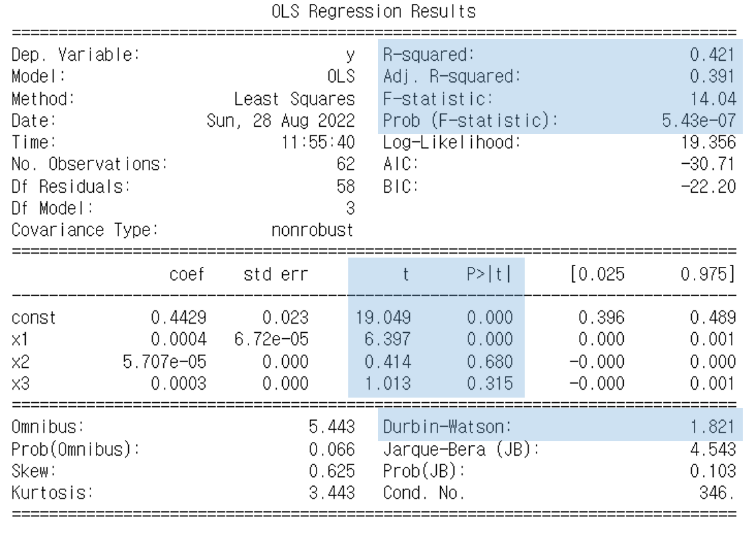
Task: Select the const coefficient 0.4429
Action: click(178, 317)
